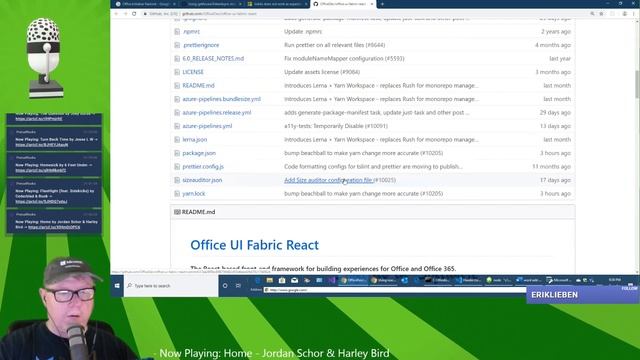
Task: Open the Mail app on the taskbar
Action: 294,280
